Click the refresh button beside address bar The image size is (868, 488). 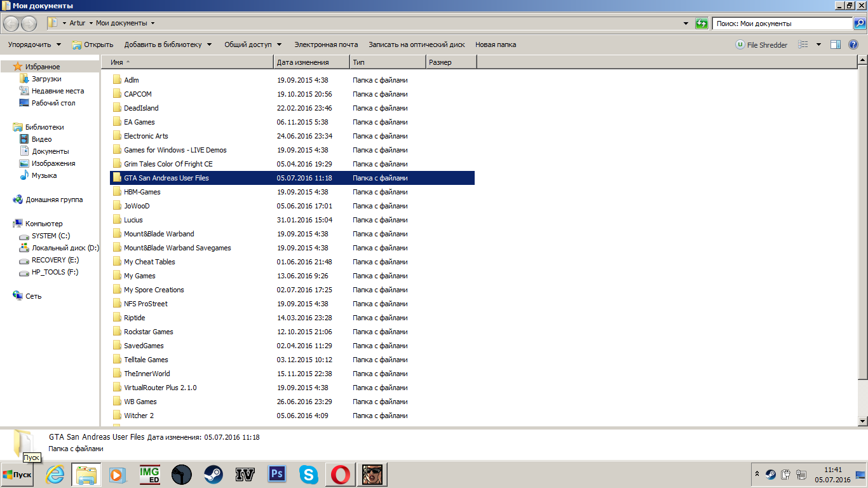[702, 24]
